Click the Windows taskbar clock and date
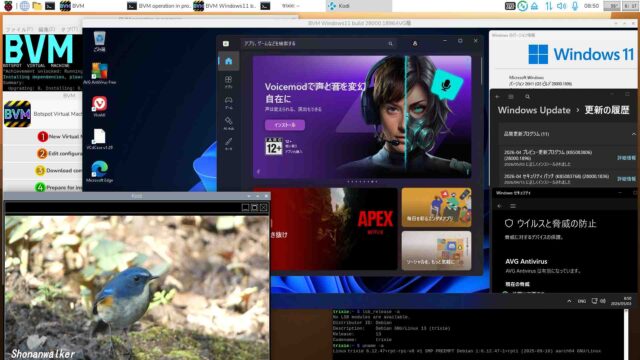The height and width of the screenshot is (360, 640). point(621,301)
